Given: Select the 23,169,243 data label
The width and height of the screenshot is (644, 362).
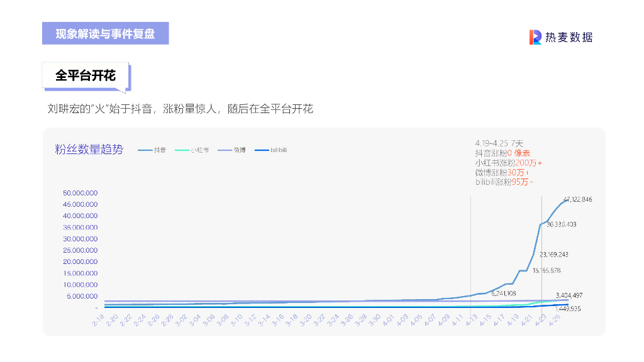Looking at the screenshot, I should [x=553, y=255].
